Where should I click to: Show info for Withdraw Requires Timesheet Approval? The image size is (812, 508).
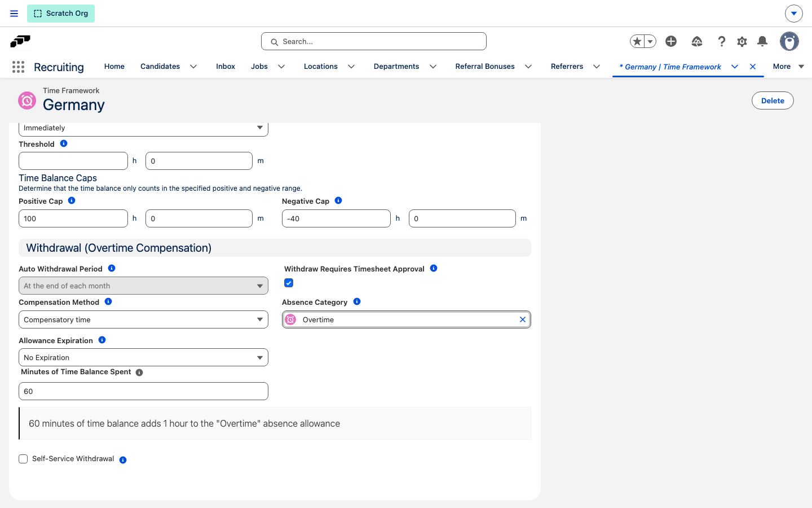pos(434,268)
